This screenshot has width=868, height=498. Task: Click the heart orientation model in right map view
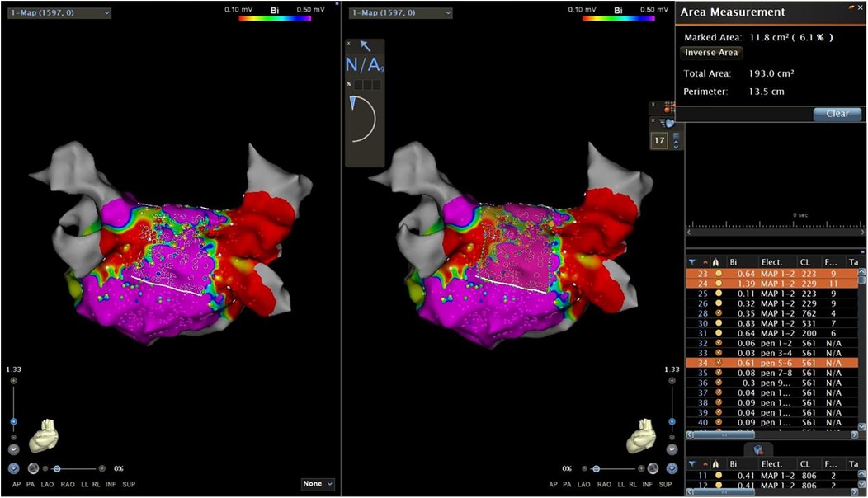pos(641,435)
